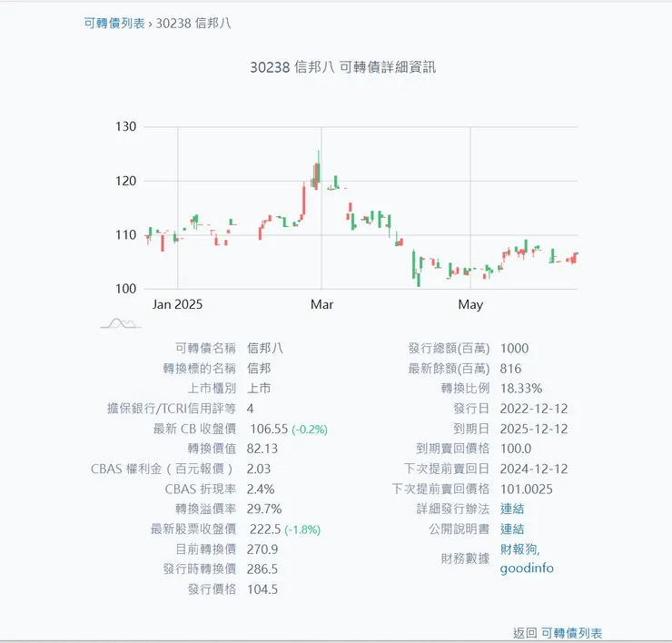This screenshot has height=643, width=672.
Task: Click the 轉換溢價率 value 29.7%
Action: [264, 509]
